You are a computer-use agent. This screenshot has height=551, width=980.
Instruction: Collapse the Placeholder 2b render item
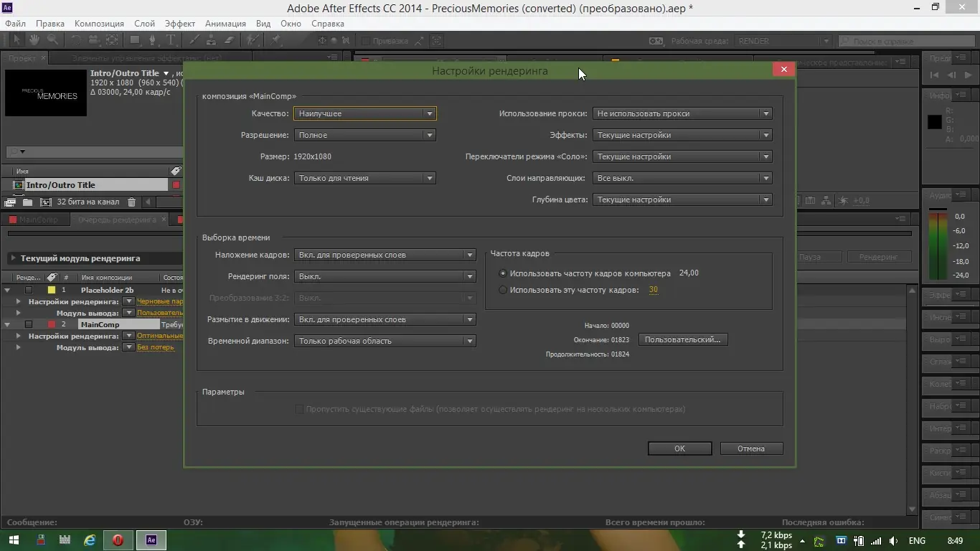coord(7,290)
